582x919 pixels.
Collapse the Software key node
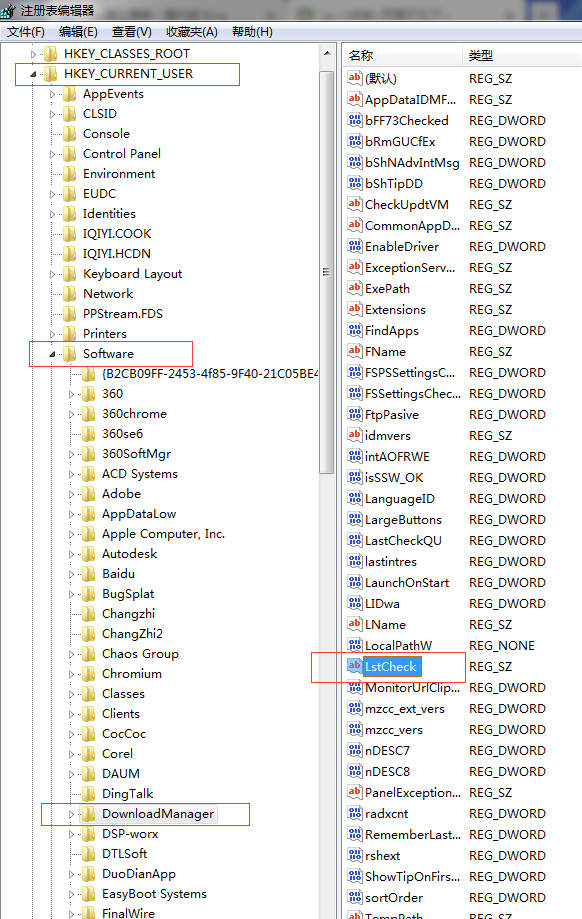coord(52,354)
